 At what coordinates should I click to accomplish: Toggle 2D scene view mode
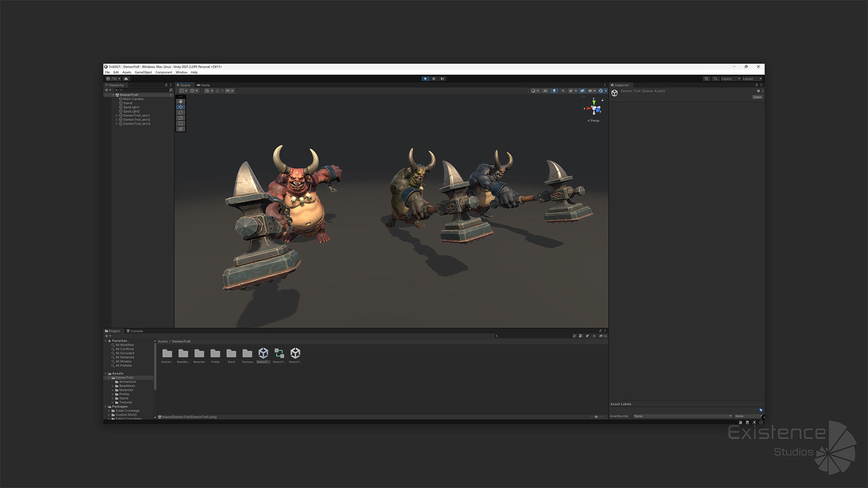545,91
